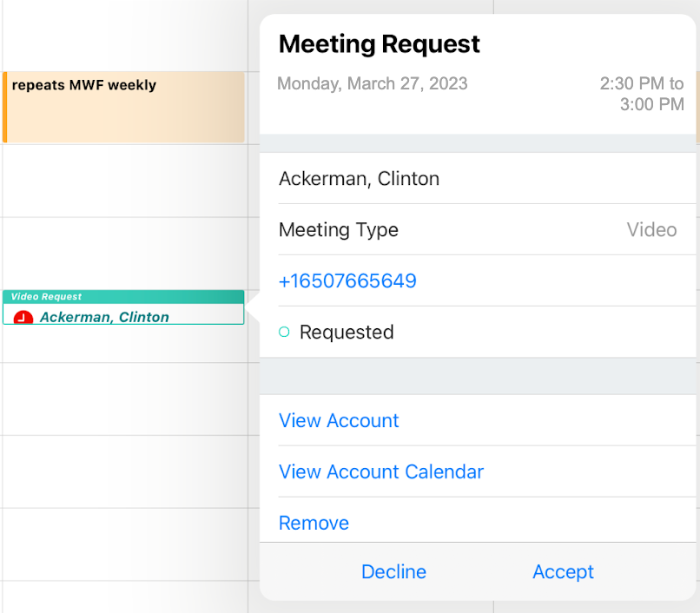Click the 2:30 PM to 3:00 PM time
Image resolution: width=700 pixels, height=613 pixels.
pos(642,94)
